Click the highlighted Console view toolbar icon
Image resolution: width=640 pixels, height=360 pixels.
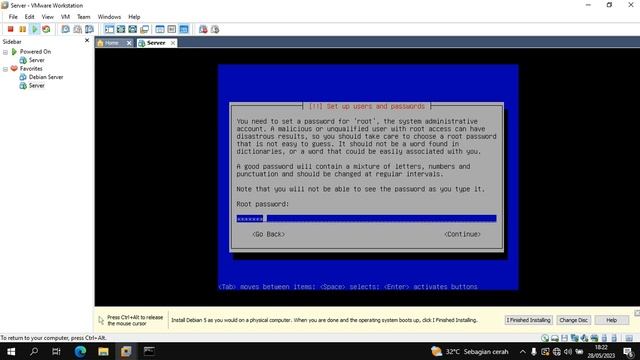point(184,29)
